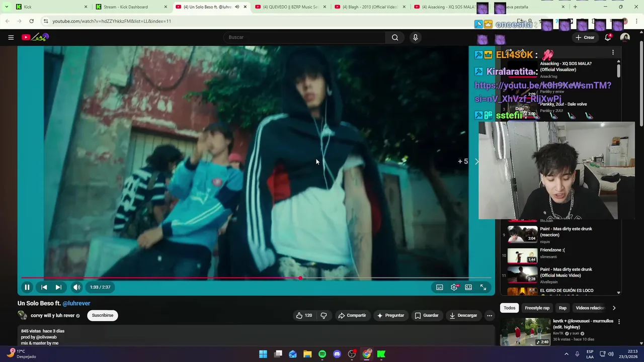Open the corvy will channel avatar

click(22, 315)
